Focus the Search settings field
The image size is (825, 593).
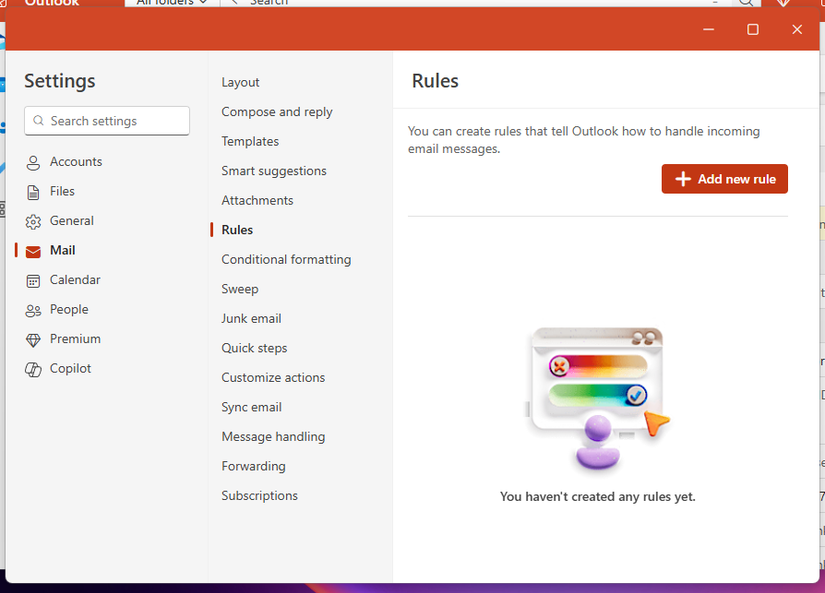tap(107, 120)
